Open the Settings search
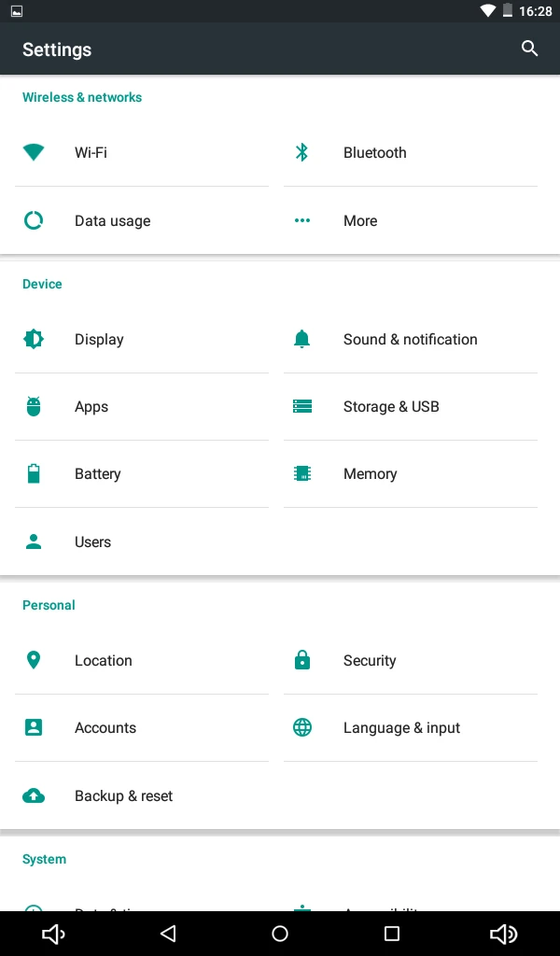Screen dimensions: 560x956 click(529, 49)
